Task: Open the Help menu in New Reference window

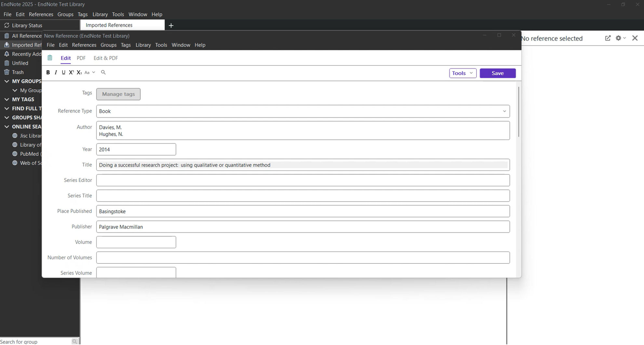Action: [200, 45]
